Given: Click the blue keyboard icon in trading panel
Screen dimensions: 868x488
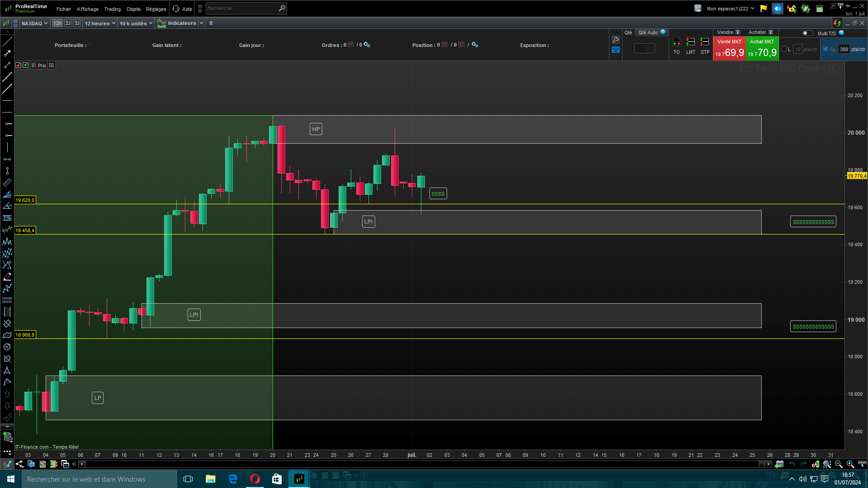Looking at the screenshot, I should pyautogui.click(x=616, y=50).
